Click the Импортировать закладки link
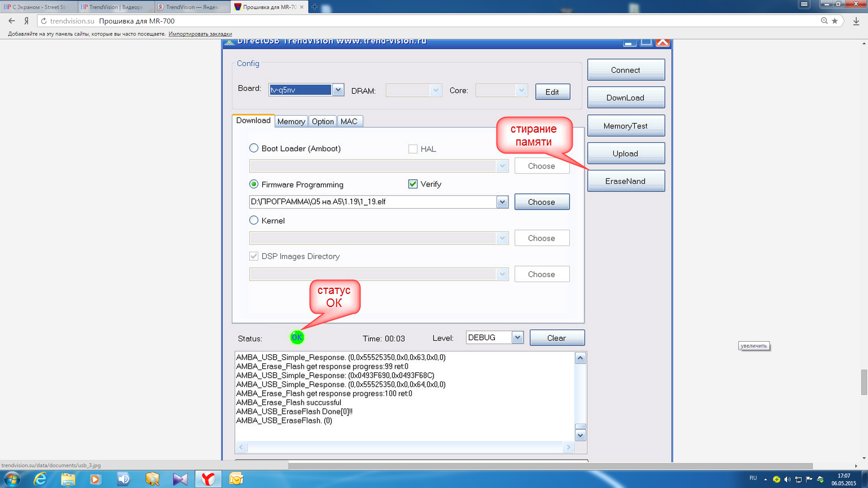Image resolution: width=868 pixels, height=488 pixels. (x=200, y=34)
